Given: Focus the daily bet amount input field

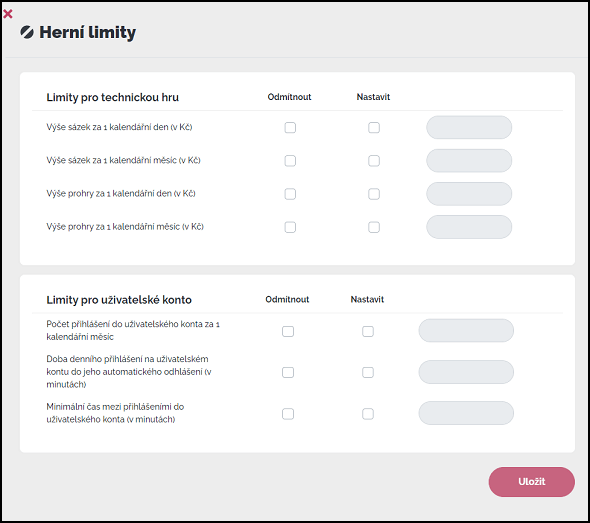Looking at the screenshot, I should click(469, 127).
